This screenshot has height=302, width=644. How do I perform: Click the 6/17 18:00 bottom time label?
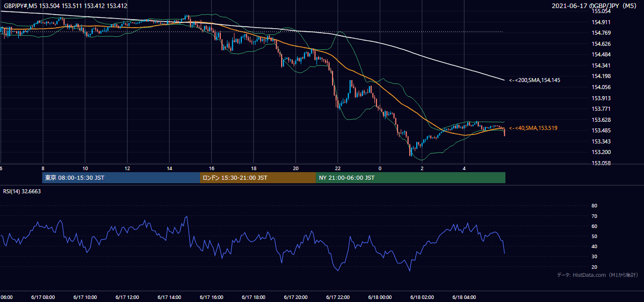252,297
